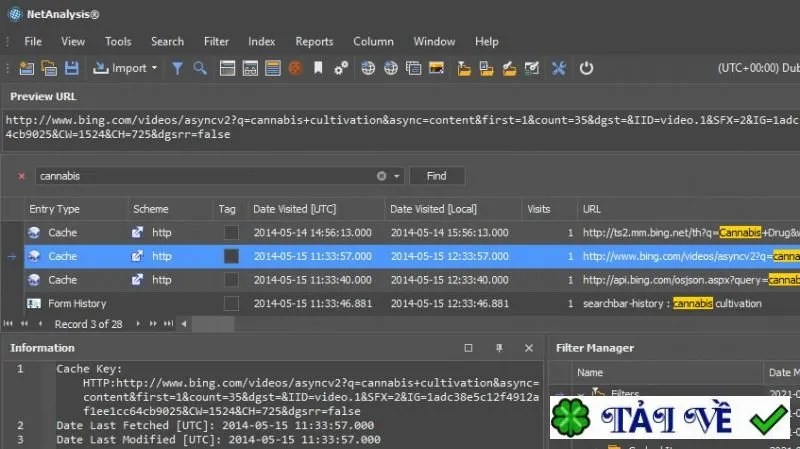This screenshot has height=449, width=800.
Task: Click the open workspace folder icon
Action: (x=49, y=68)
